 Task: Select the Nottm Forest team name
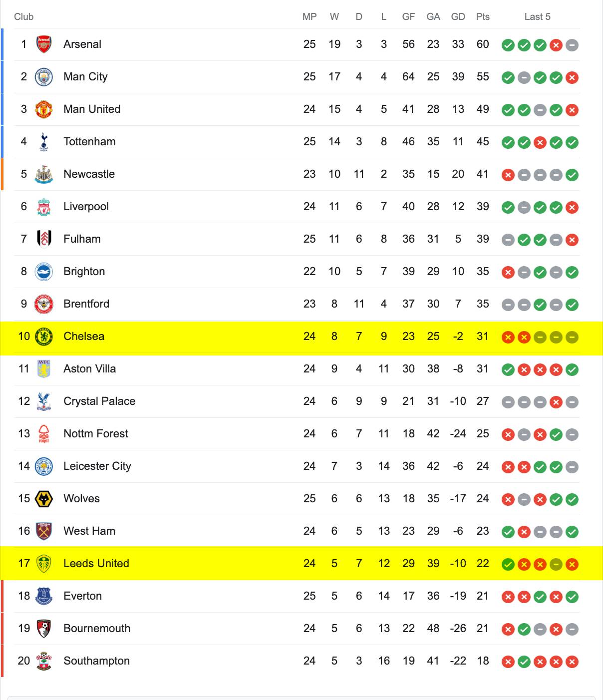[x=96, y=434]
